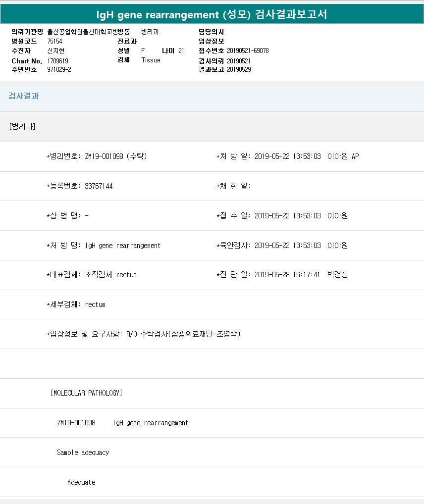The width and height of the screenshot is (424, 504).
Task: Select the 등록번호 value 33767144
Action: click(x=99, y=186)
